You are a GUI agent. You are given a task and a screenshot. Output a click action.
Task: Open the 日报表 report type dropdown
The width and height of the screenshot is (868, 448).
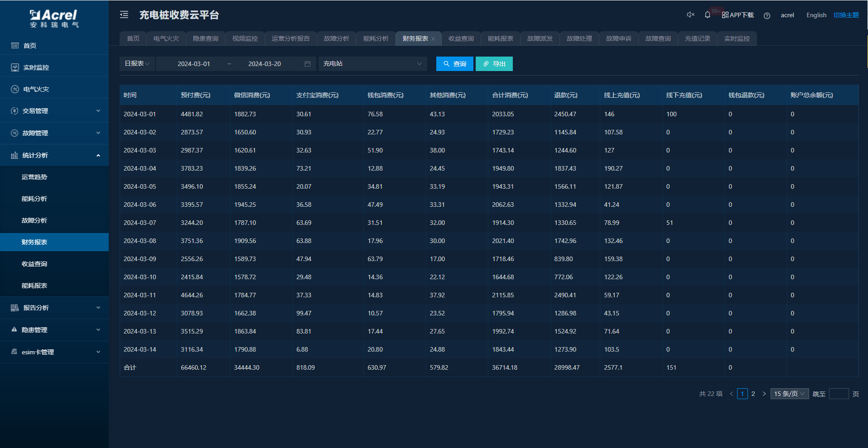click(137, 64)
